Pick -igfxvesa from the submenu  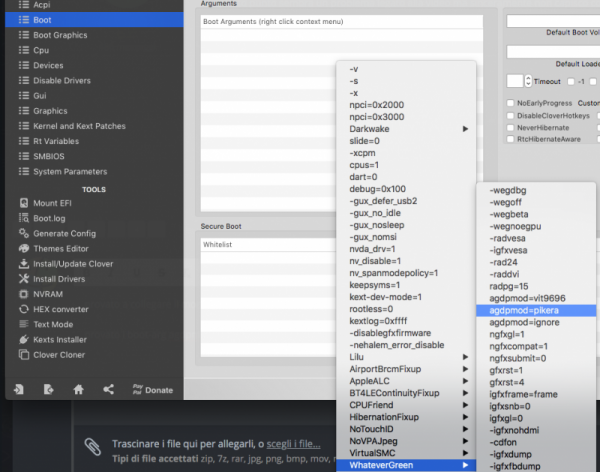[x=536, y=250]
